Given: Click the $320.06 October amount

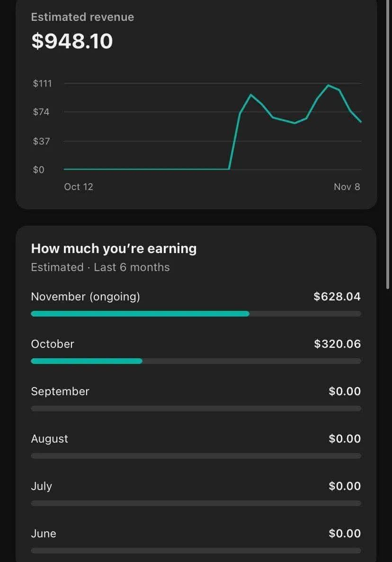Looking at the screenshot, I should click(337, 344).
